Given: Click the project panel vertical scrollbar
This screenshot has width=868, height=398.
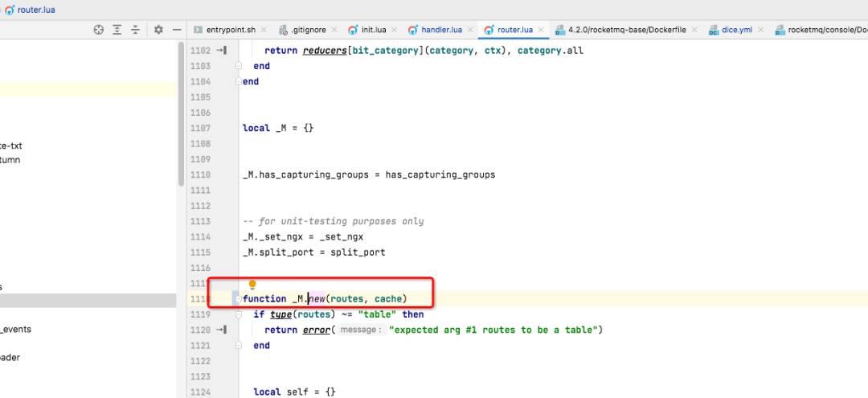Looking at the screenshot, I should click(x=181, y=115).
